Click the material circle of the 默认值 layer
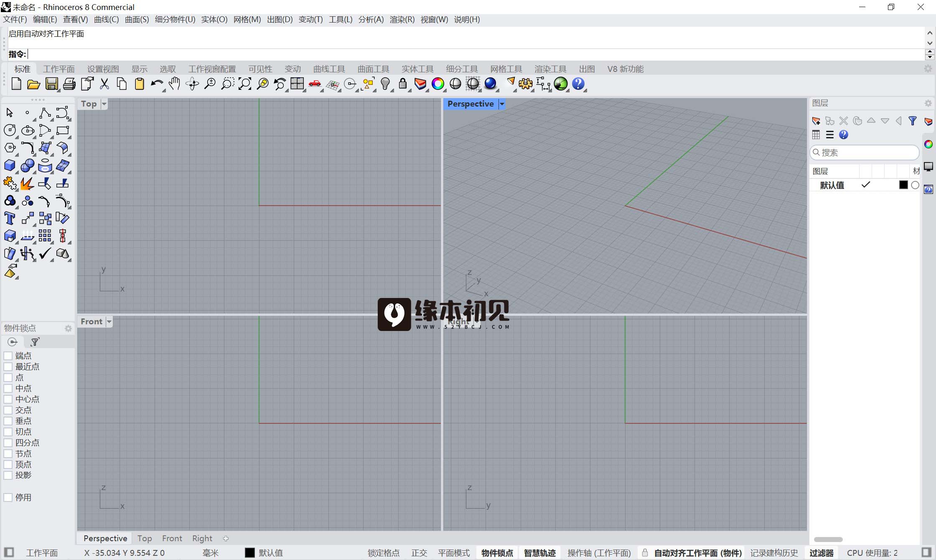This screenshot has height=560, width=936. (x=915, y=185)
